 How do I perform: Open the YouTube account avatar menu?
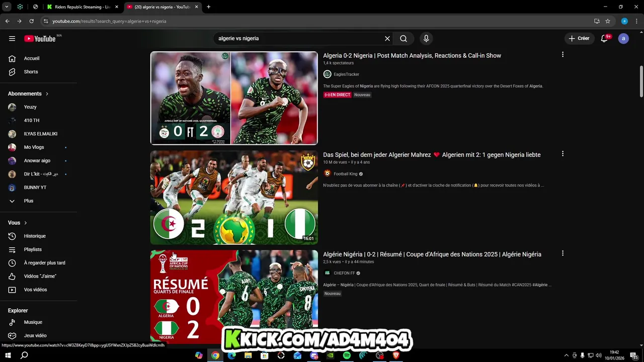(x=623, y=39)
